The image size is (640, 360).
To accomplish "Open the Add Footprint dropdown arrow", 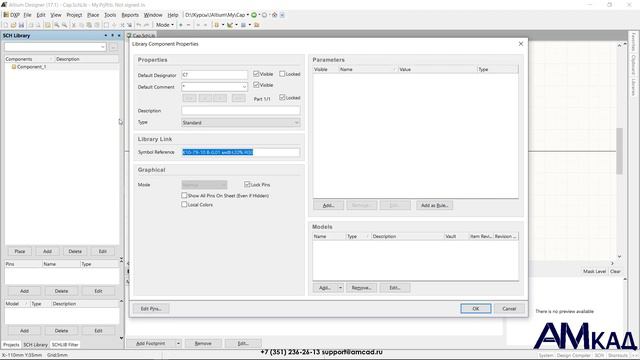I will coord(178,343).
